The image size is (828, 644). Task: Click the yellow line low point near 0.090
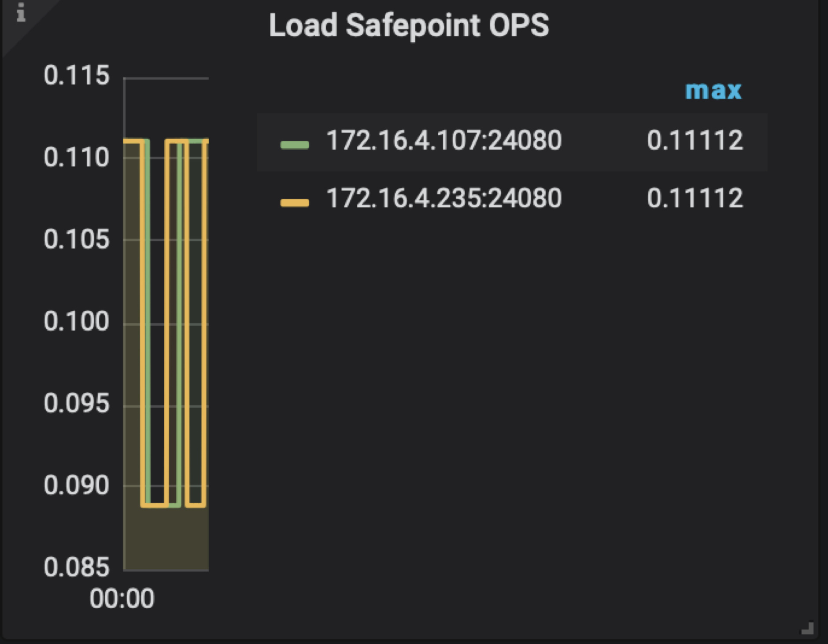[154, 505]
